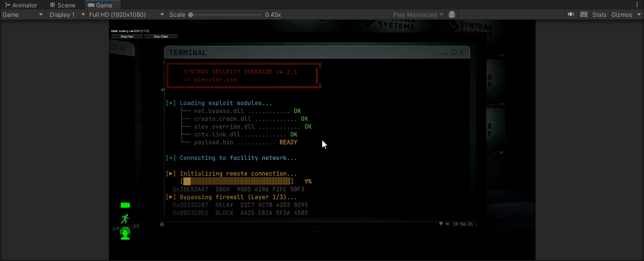Click the elev.override.dll line

[x=247, y=127]
